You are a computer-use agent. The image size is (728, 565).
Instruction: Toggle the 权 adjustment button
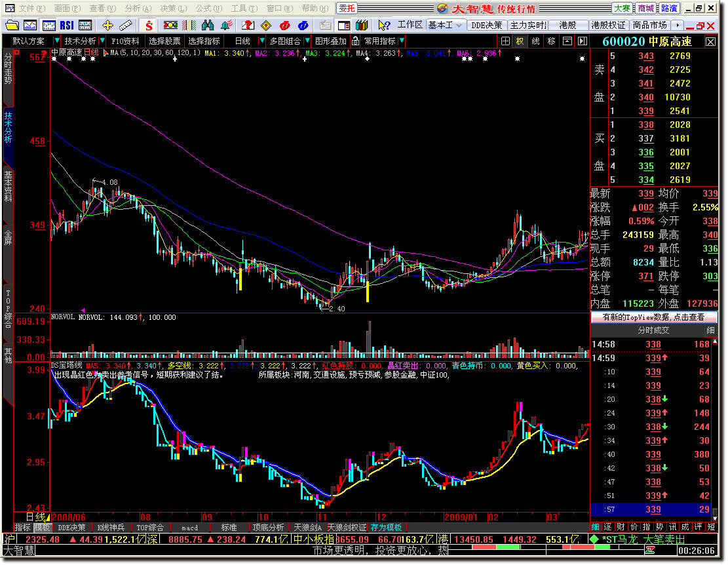(520, 41)
